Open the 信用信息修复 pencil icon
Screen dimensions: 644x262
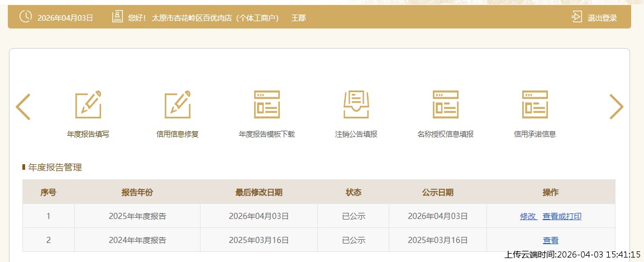coord(178,104)
